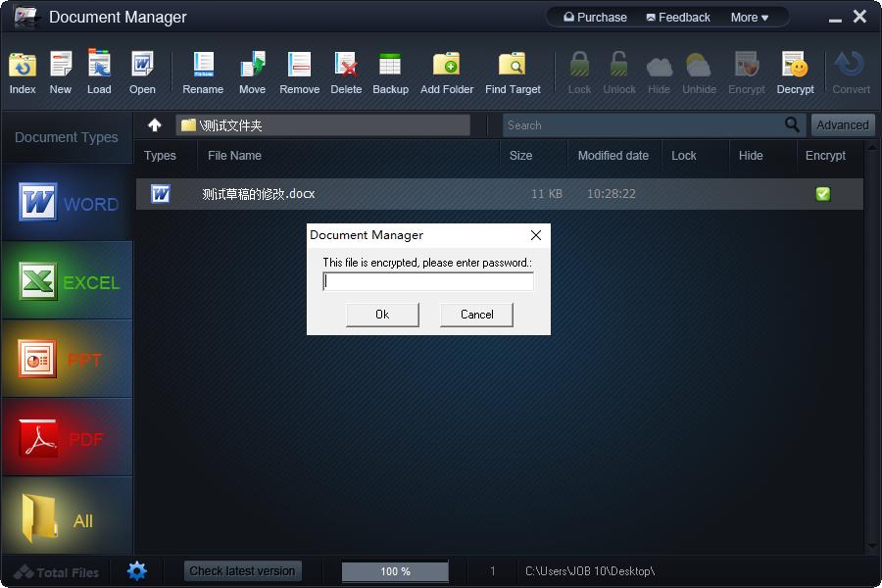Image resolution: width=882 pixels, height=588 pixels.
Task: Show All document types
Action: pyautogui.click(x=68, y=515)
